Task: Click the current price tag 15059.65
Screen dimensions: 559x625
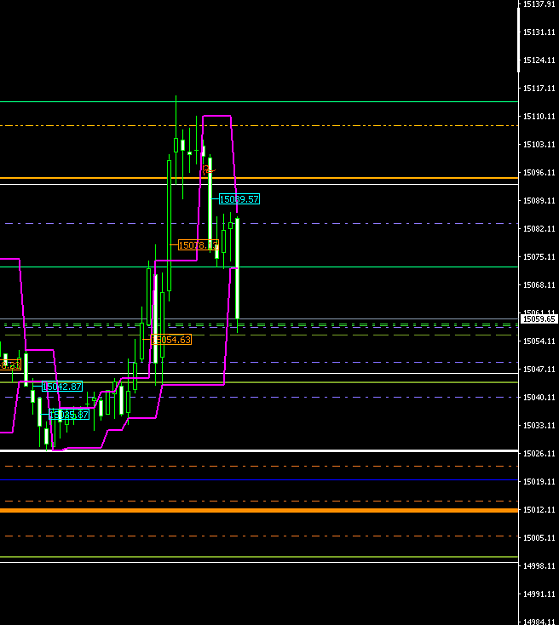Action: [x=539, y=319]
